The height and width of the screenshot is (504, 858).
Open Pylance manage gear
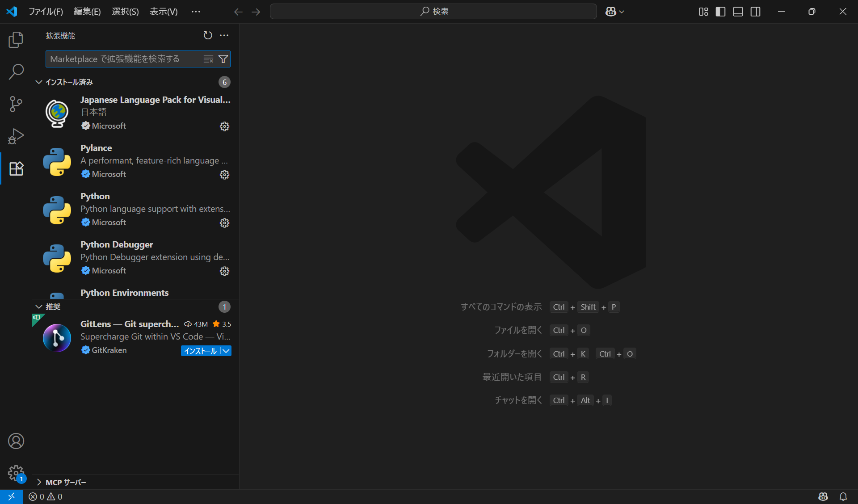(x=224, y=175)
